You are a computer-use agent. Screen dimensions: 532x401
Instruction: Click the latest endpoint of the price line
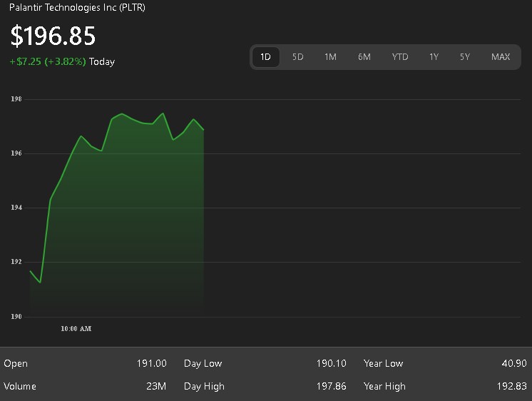pos(204,130)
